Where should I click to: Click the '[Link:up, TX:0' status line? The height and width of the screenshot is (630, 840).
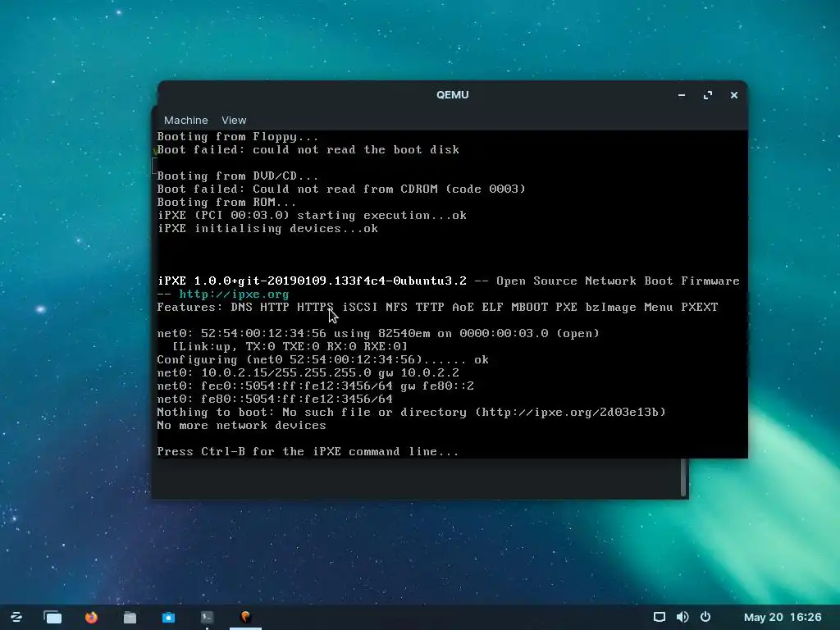coord(290,347)
